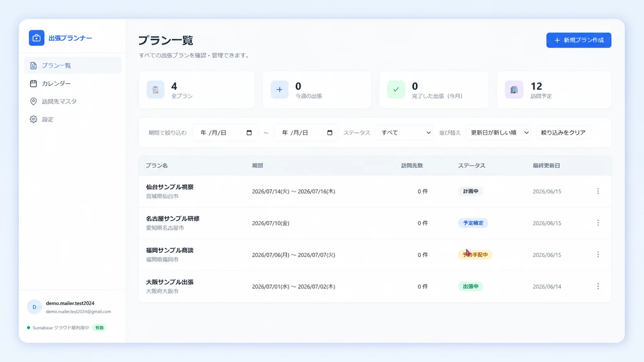The width and height of the screenshot is (644, 362).
Task: Click the 訪問先マスタ location pin icon
Action: pos(34,102)
